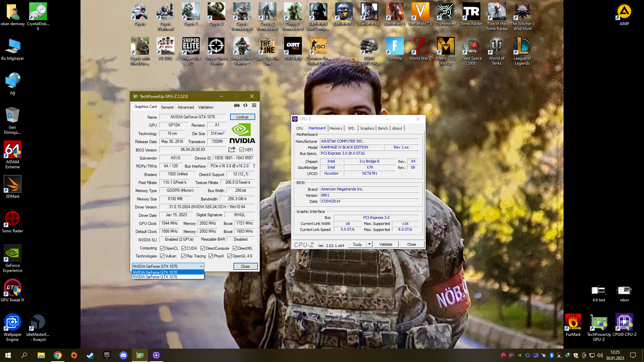The width and height of the screenshot is (644, 362).
Task: Switch to GPU-Z Sensors tab
Action: [x=167, y=107]
